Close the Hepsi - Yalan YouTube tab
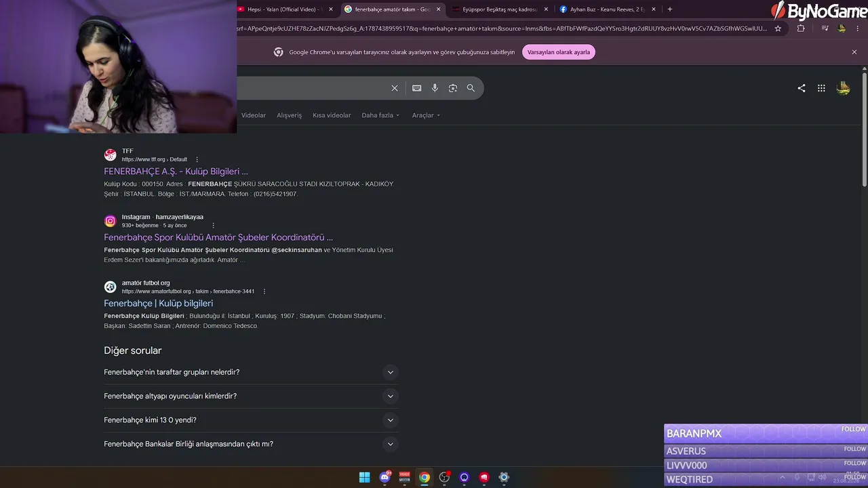The height and width of the screenshot is (488, 868). [331, 9]
